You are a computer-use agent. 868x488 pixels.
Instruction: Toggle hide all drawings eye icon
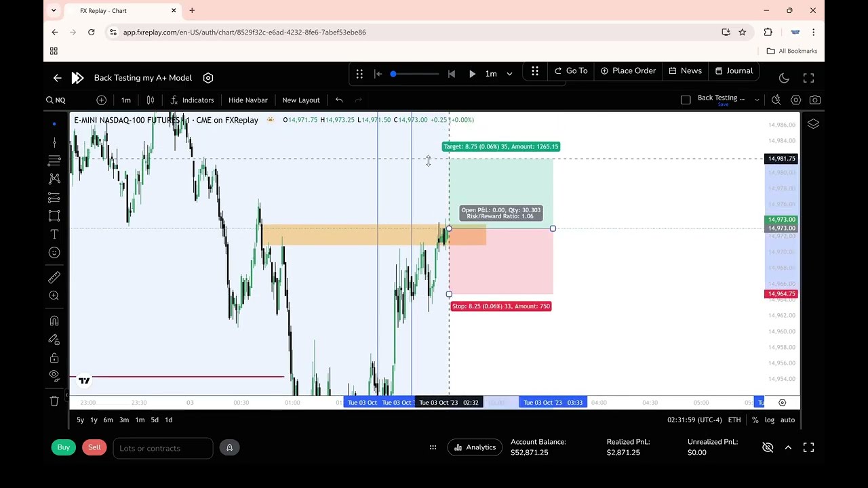pyautogui.click(x=54, y=375)
